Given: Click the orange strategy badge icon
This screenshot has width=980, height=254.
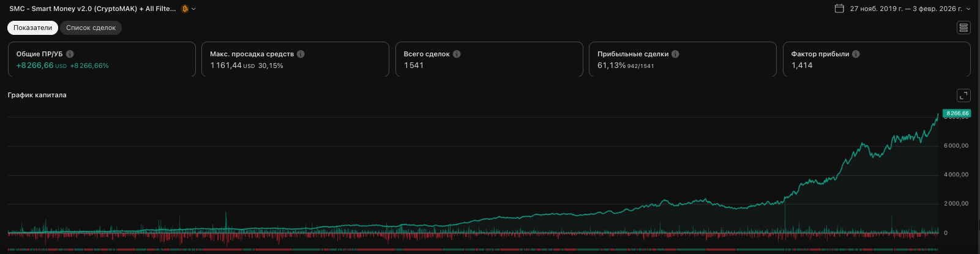Looking at the screenshot, I should click(x=185, y=9).
